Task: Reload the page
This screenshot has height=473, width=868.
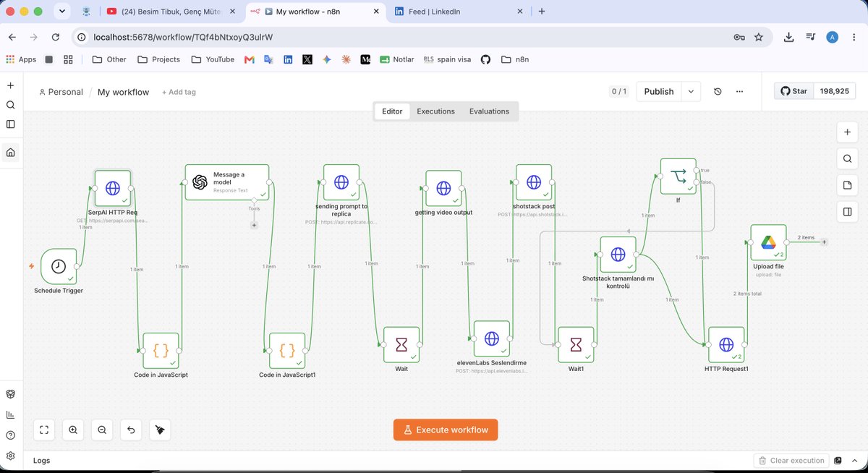Action: pyautogui.click(x=56, y=37)
